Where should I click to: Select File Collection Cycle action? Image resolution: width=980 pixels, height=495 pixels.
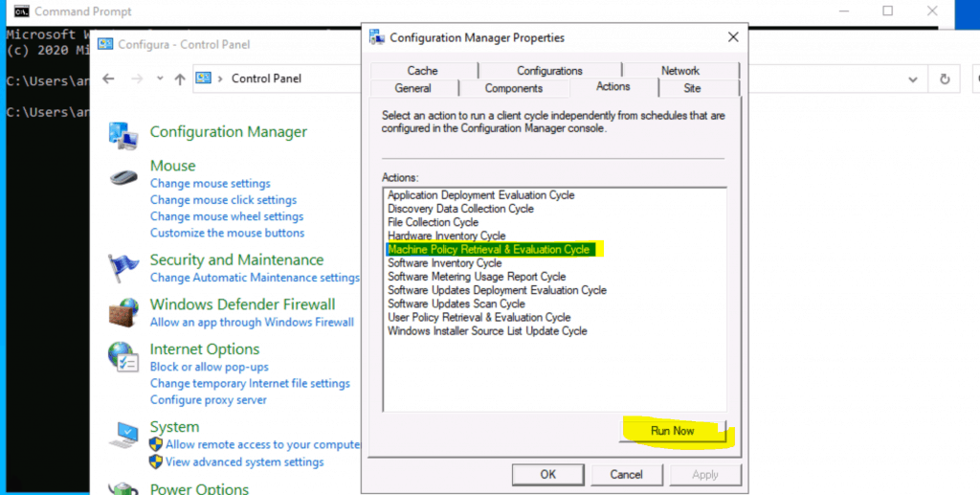(433, 222)
